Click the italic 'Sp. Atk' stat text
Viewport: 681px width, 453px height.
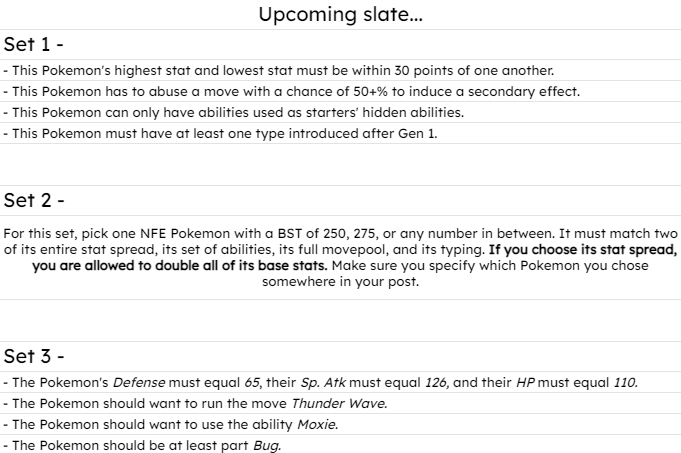[x=323, y=383]
